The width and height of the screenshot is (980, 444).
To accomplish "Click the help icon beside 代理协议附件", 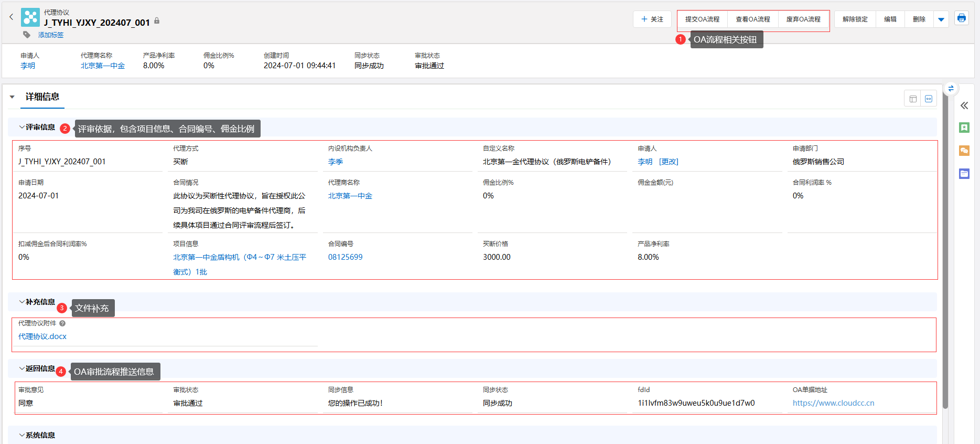I will (62, 323).
